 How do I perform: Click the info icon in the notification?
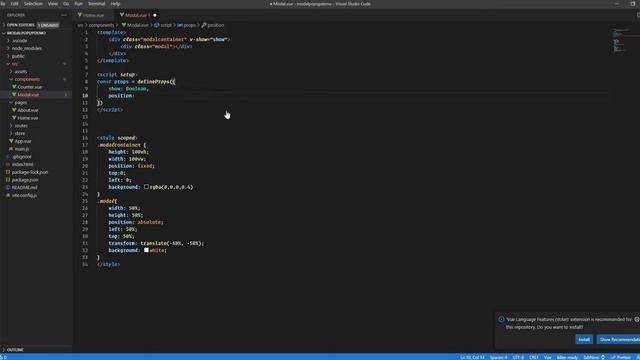click(x=501, y=320)
